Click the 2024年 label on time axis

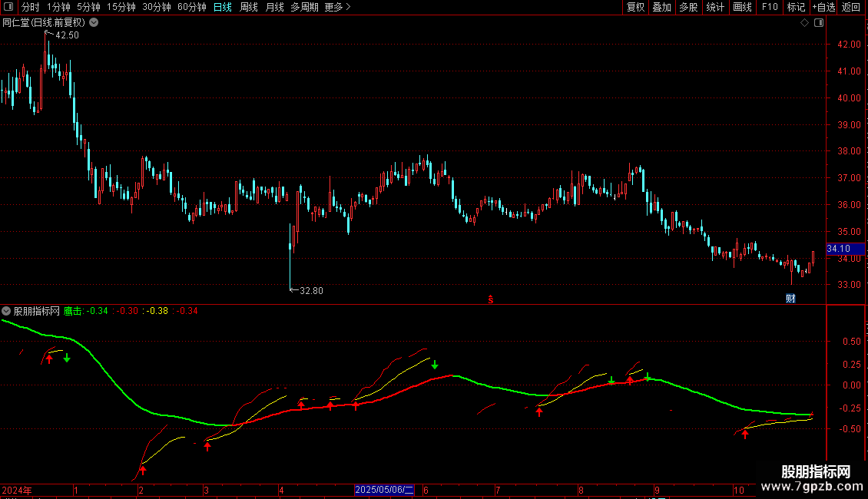(17, 490)
